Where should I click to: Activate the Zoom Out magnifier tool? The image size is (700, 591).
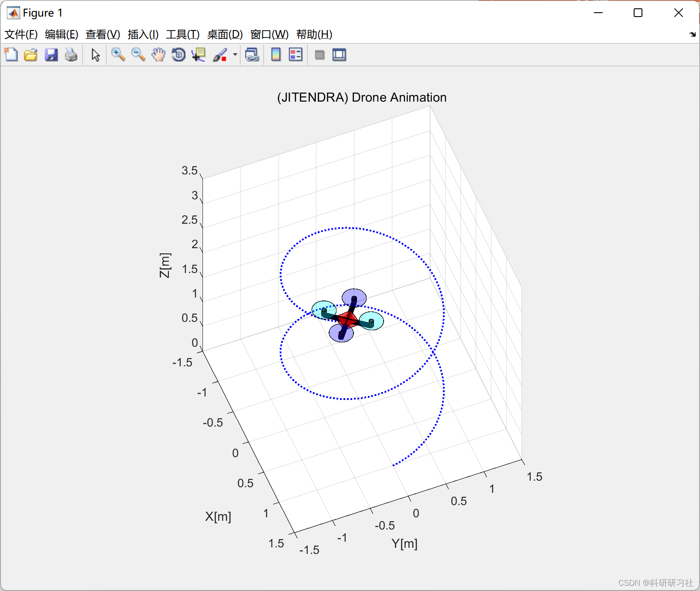(x=138, y=55)
